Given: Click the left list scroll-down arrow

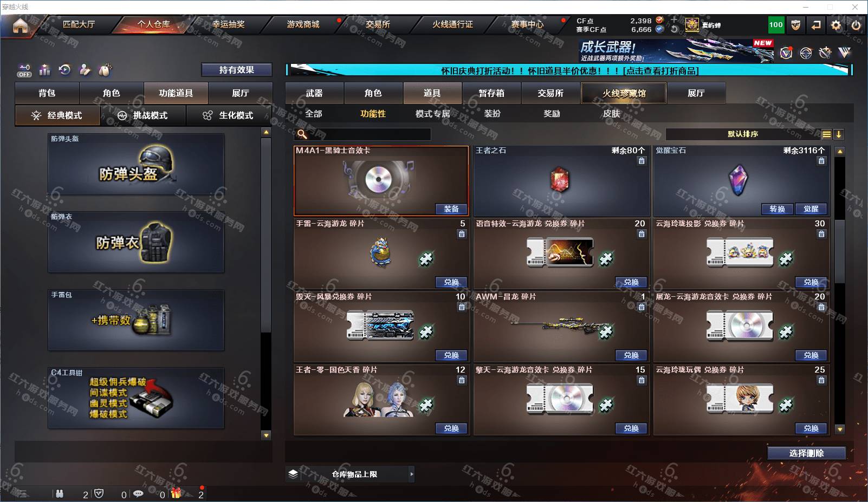Looking at the screenshot, I should (x=265, y=435).
